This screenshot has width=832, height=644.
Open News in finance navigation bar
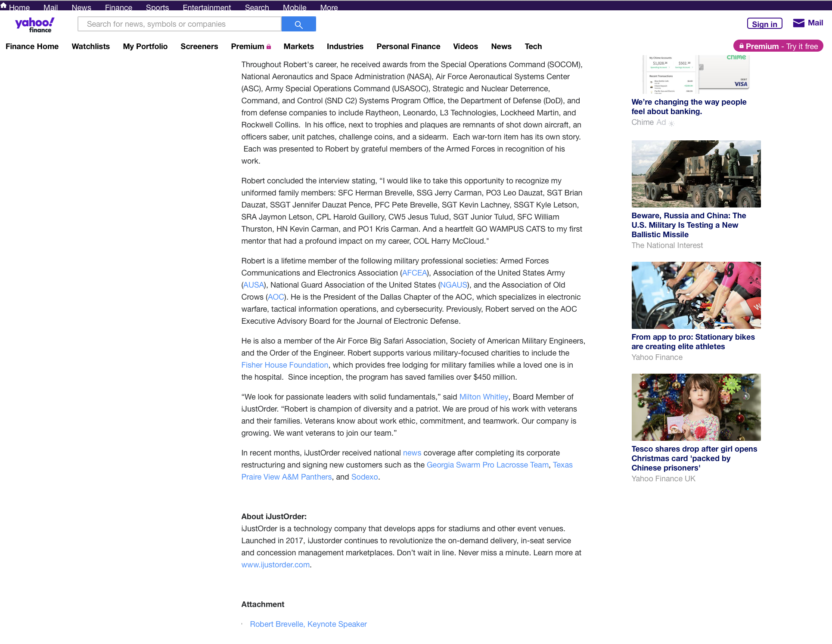[501, 46]
